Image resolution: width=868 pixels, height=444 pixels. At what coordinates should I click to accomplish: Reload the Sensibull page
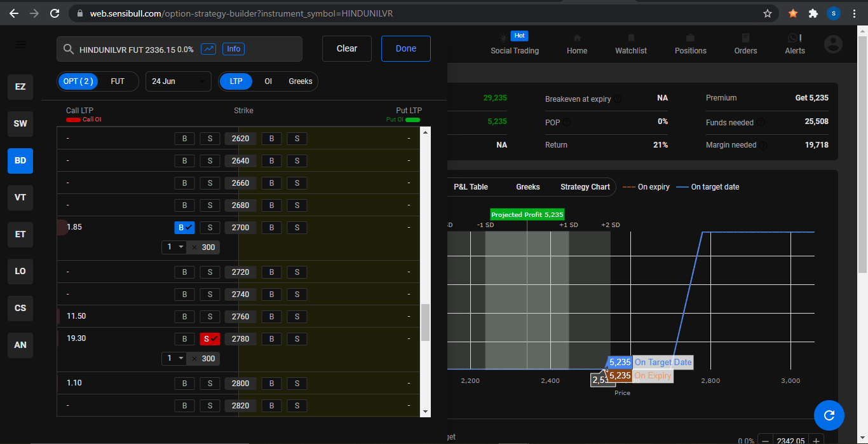click(55, 13)
